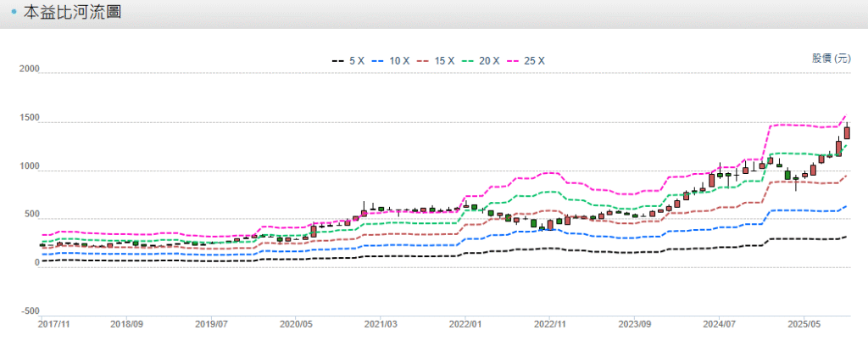Select the 2021/03 x-axis tick label
Screen dimensions: 868x347
pos(381,324)
